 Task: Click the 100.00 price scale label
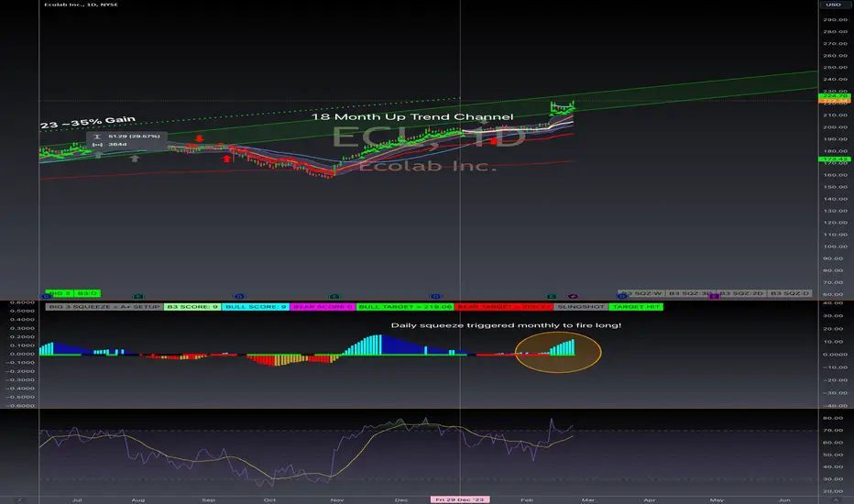(835, 247)
